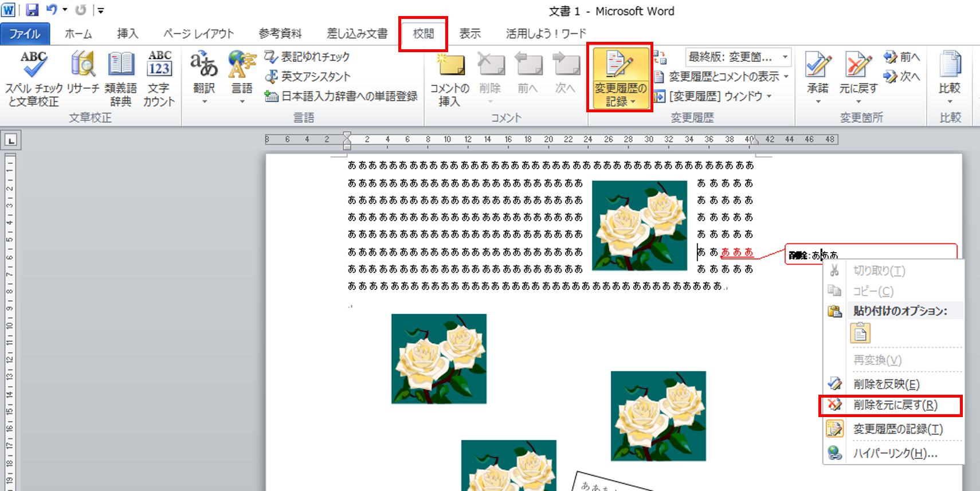Expand the 翻訳 dropdown arrow

pos(204,102)
